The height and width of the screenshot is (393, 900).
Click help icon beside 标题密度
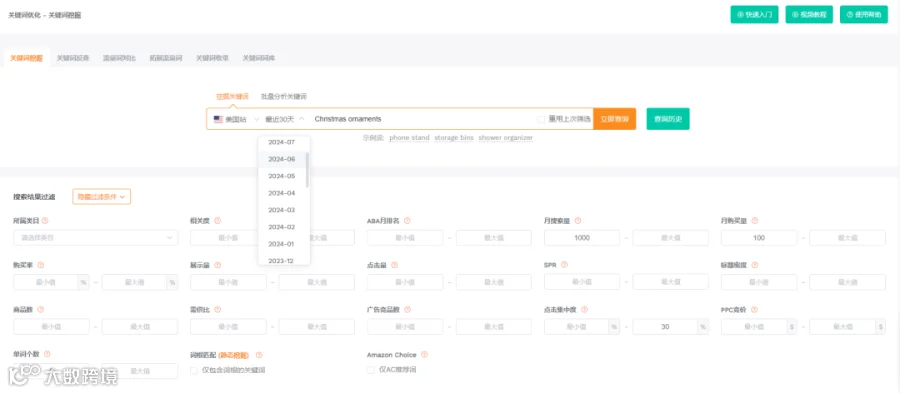755,265
